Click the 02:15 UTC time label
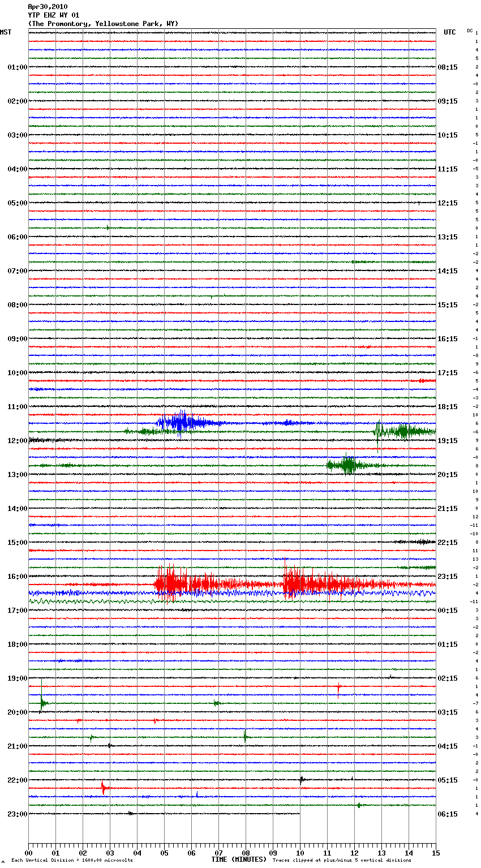481x868 pixels. pos(448,678)
